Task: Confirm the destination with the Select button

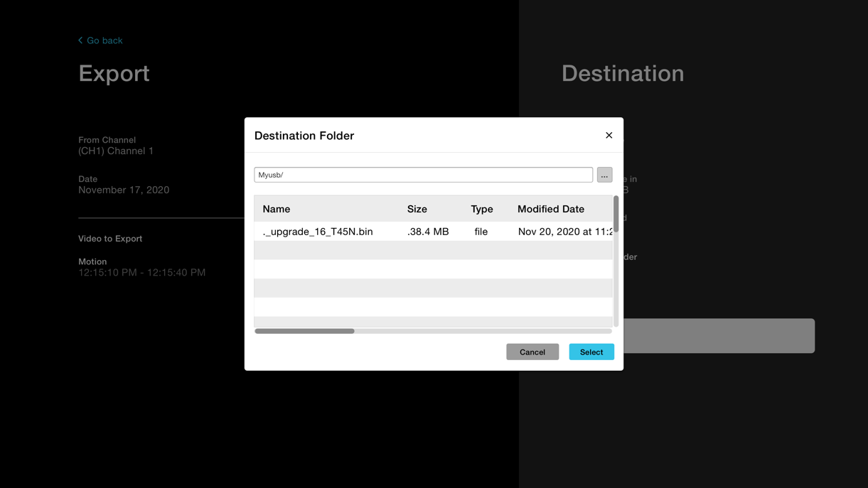Action: tap(591, 352)
